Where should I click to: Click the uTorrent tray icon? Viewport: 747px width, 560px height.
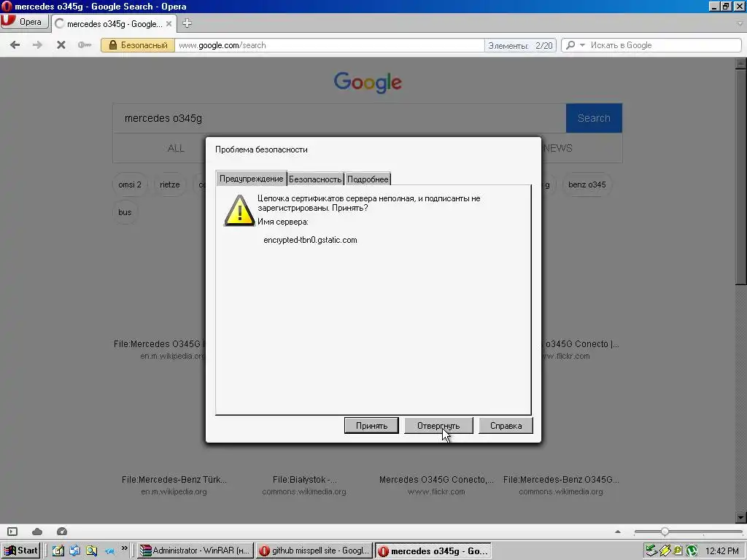coord(692,551)
